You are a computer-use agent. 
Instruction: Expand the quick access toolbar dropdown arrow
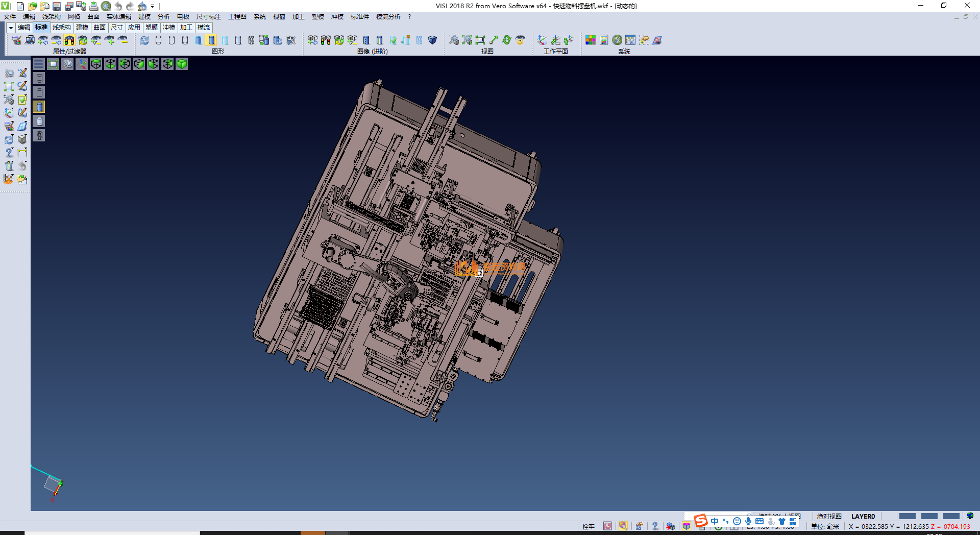click(x=153, y=6)
